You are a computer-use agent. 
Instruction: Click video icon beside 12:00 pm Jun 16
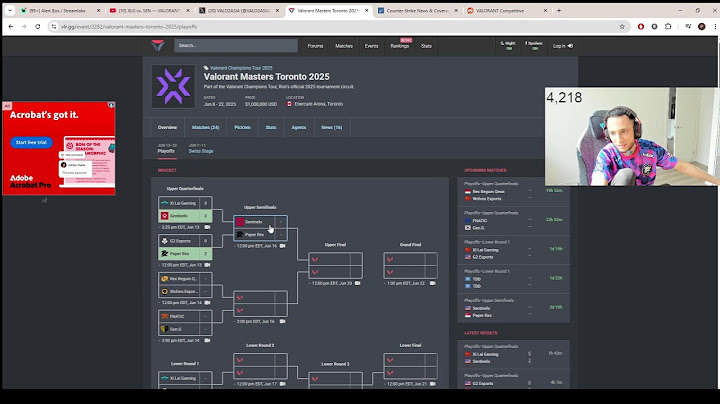[x=282, y=246]
